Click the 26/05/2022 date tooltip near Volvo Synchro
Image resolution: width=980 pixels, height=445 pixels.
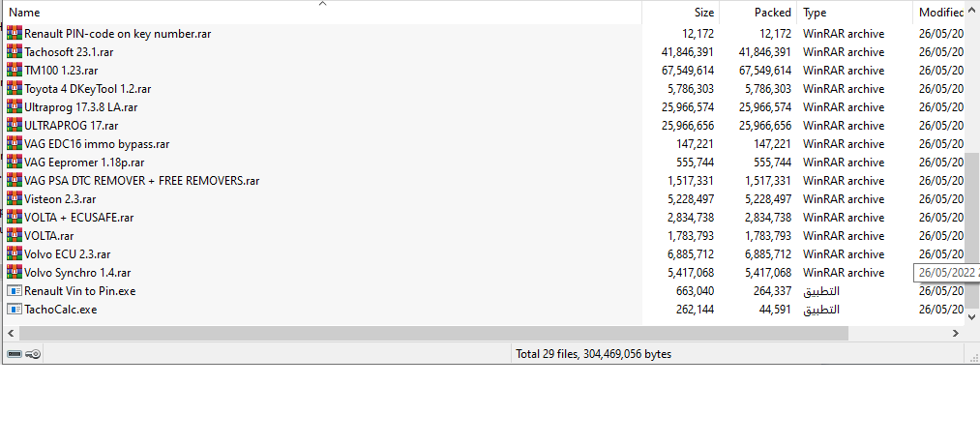tap(946, 273)
